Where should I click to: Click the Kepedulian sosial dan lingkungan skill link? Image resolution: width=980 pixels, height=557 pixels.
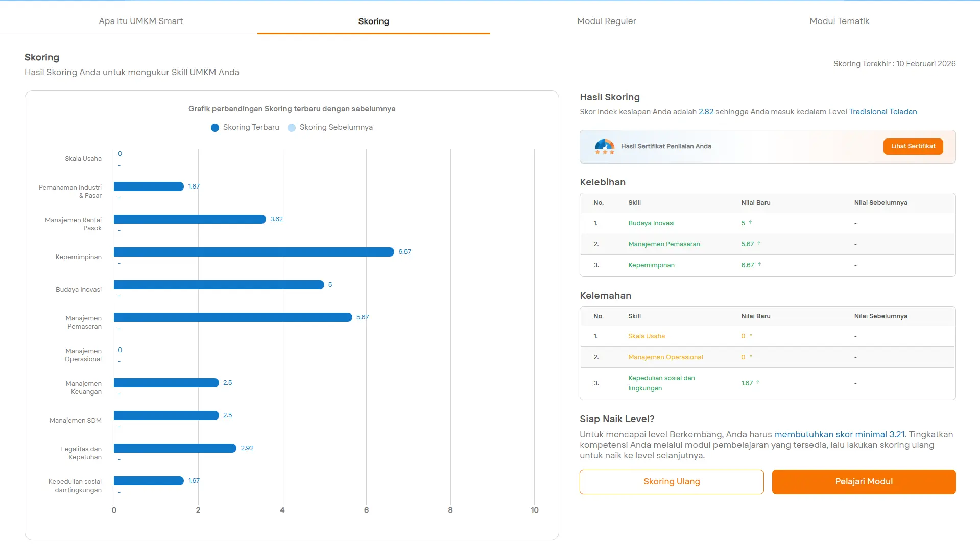pyautogui.click(x=661, y=383)
